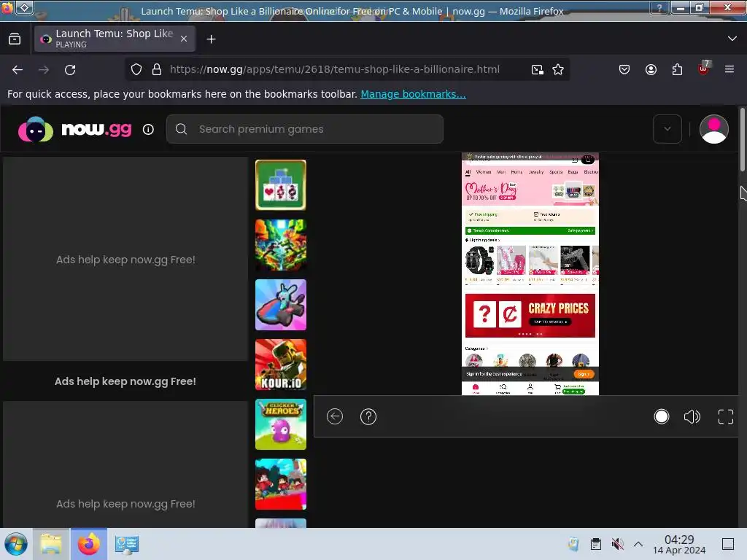This screenshot has height=560, width=747.
Task: Launch the Solitaire card game thumbnail
Action: point(281,185)
